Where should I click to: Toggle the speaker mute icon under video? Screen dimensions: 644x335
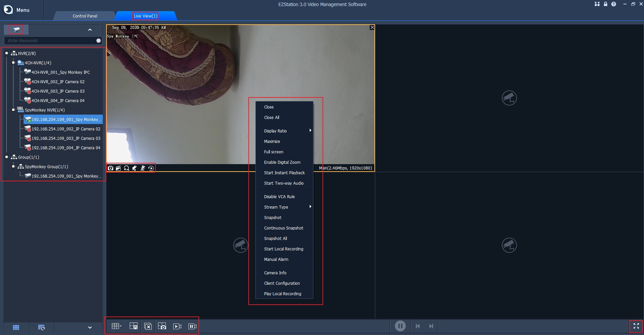pyautogui.click(x=134, y=168)
